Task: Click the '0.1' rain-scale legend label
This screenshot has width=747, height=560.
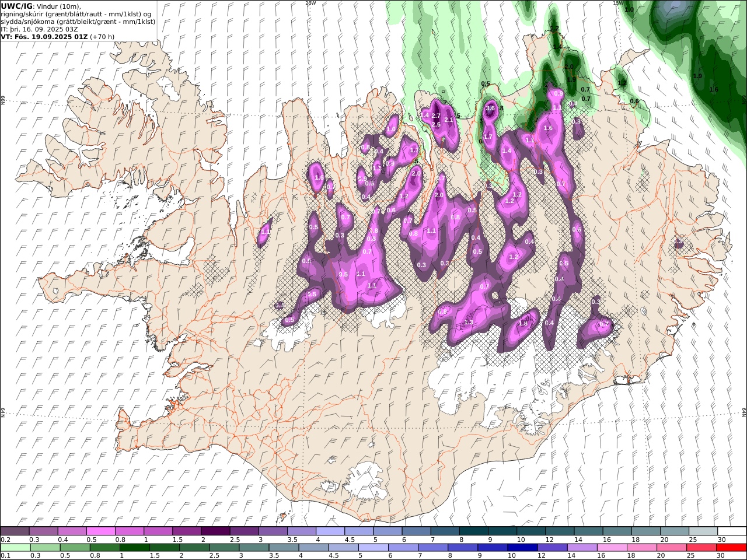Action: pos(5,556)
